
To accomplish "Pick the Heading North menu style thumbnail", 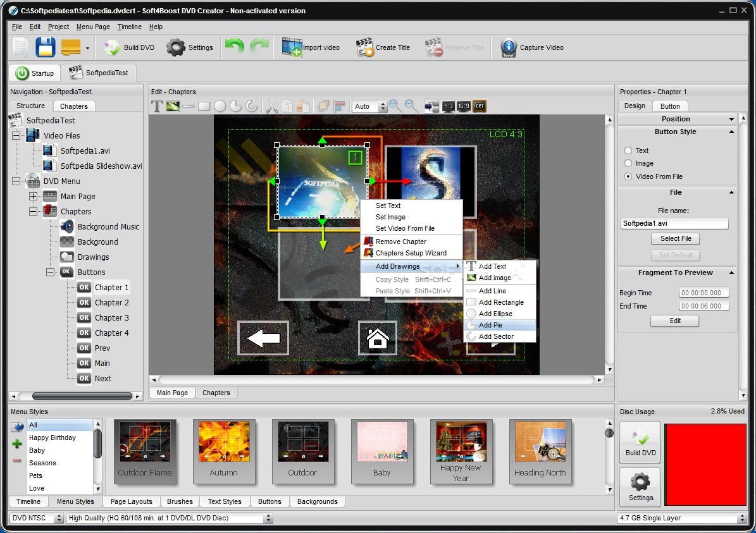I will [540, 451].
